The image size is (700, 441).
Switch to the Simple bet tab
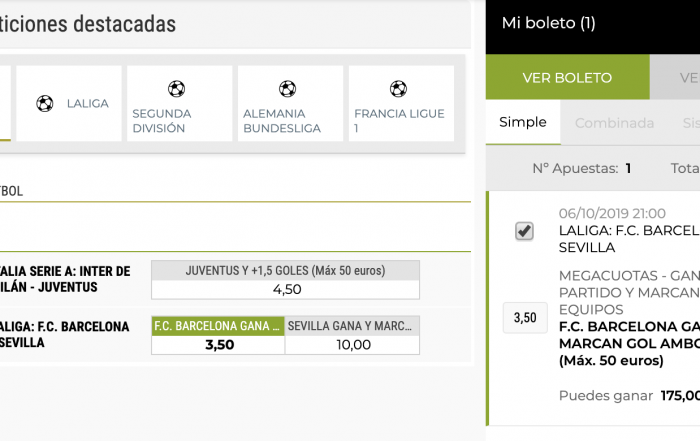click(523, 123)
